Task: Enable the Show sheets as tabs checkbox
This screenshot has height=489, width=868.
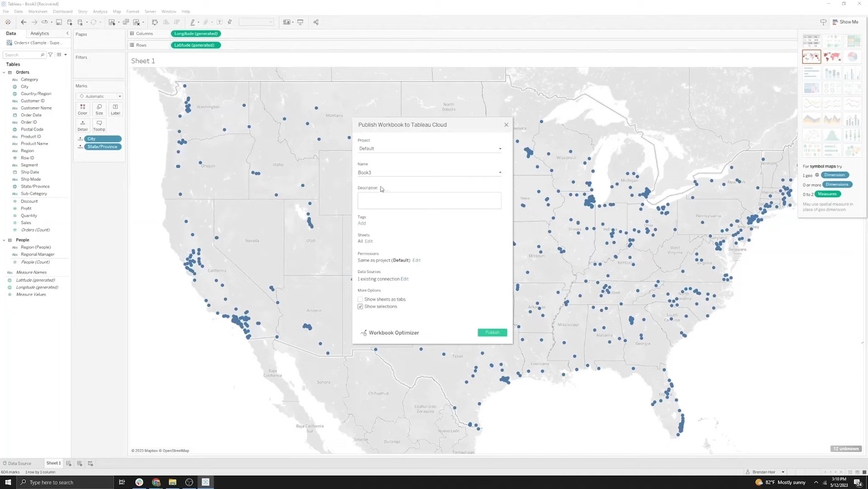Action: click(360, 299)
